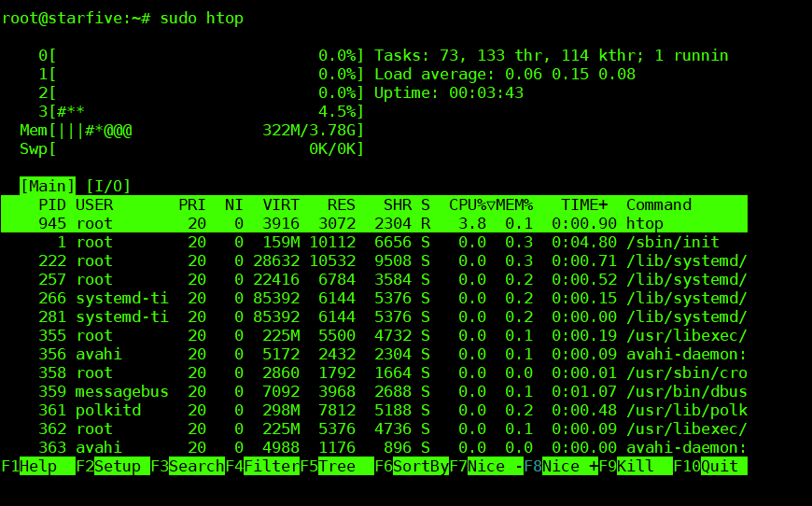812x506 pixels.
Task: Sort by the USER column header
Action: click(x=94, y=204)
